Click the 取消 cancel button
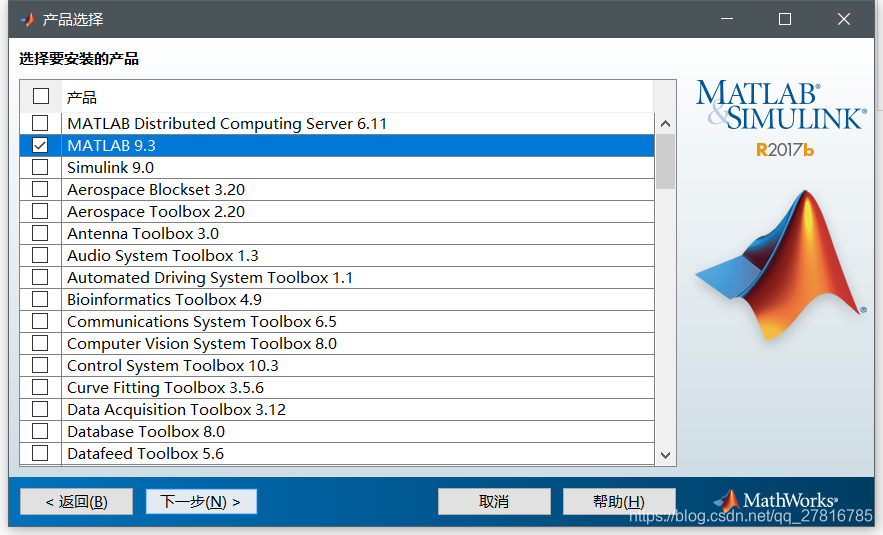Image resolution: width=883 pixels, height=535 pixels. (494, 502)
